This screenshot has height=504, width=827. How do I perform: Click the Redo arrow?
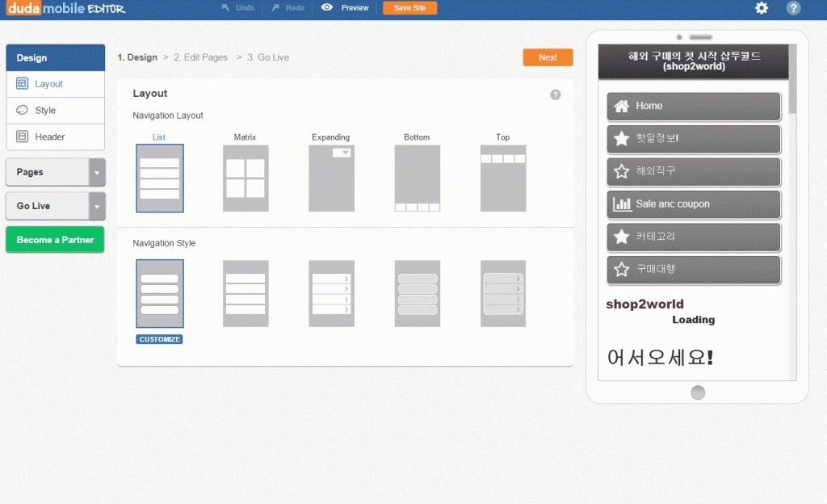[x=275, y=8]
